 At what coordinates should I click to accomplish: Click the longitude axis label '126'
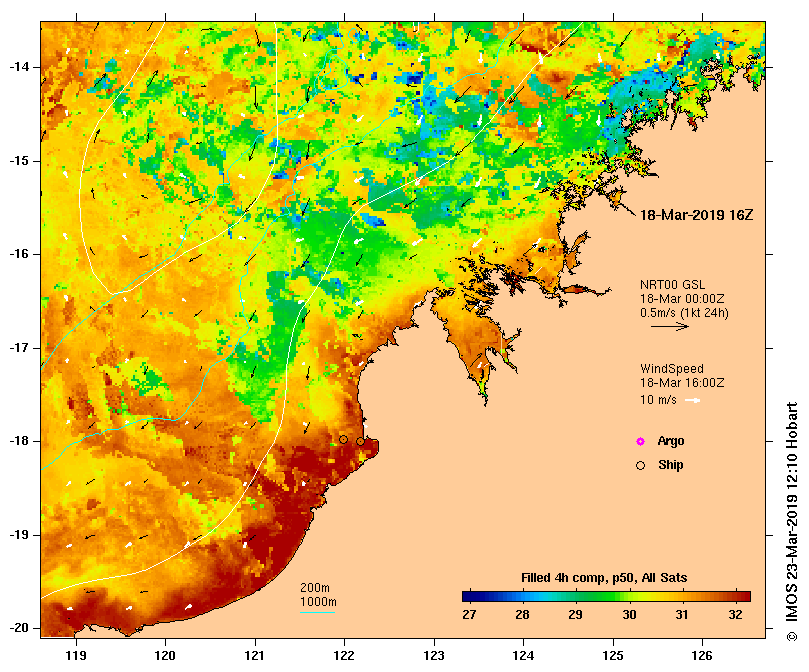pyautogui.click(x=702, y=656)
